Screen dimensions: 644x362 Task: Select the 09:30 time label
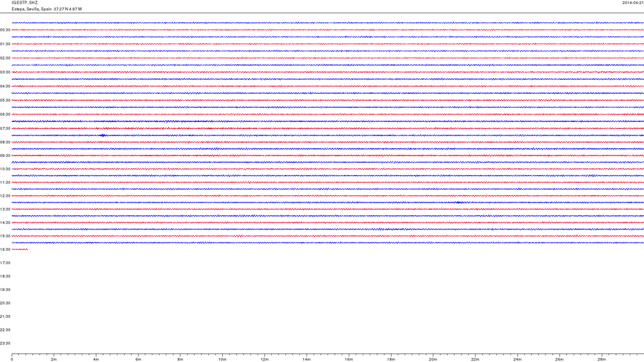pyautogui.click(x=5, y=156)
